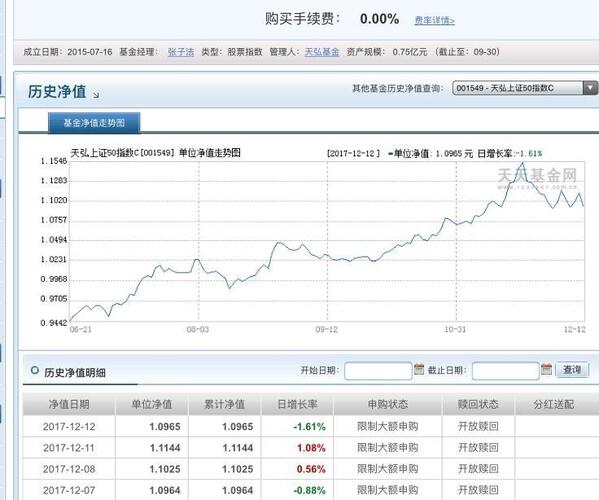This screenshot has width=599, height=500.
Task: Click the 查询 query button
Action: coord(572,369)
